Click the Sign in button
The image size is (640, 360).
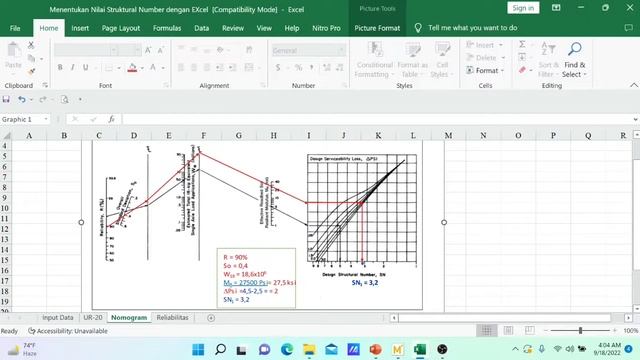click(523, 8)
